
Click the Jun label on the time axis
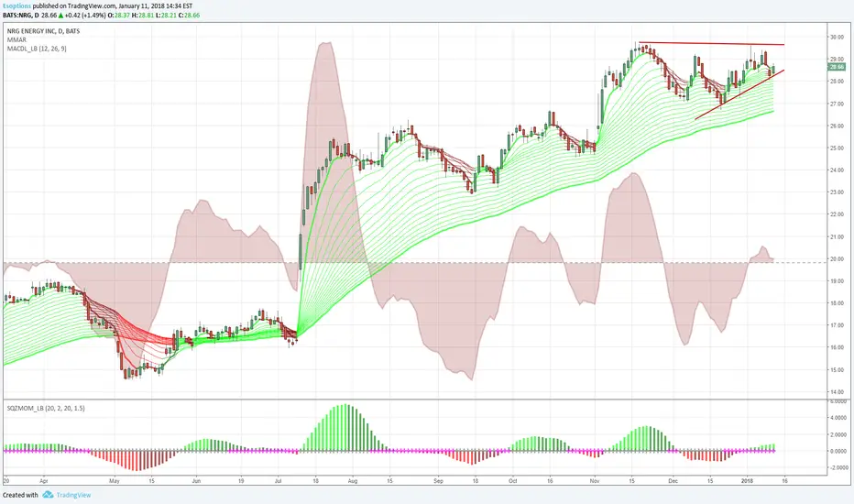click(196, 481)
